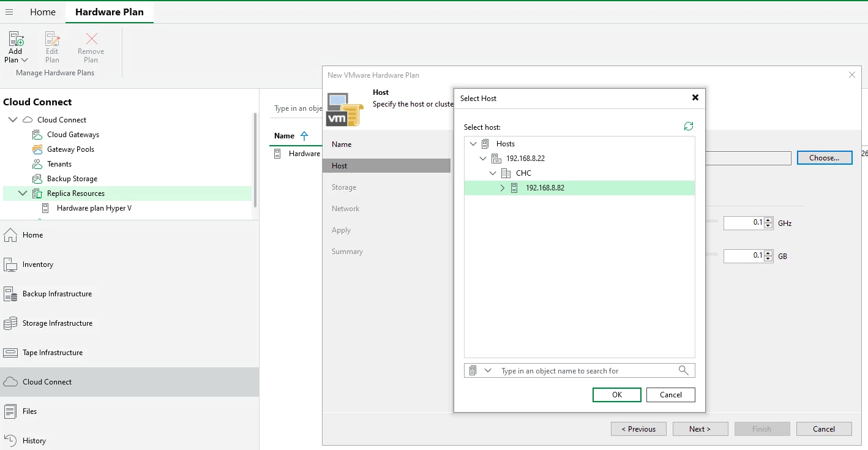Select Backup Storage in the tree
This screenshot has width=868, height=450.
click(72, 179)
